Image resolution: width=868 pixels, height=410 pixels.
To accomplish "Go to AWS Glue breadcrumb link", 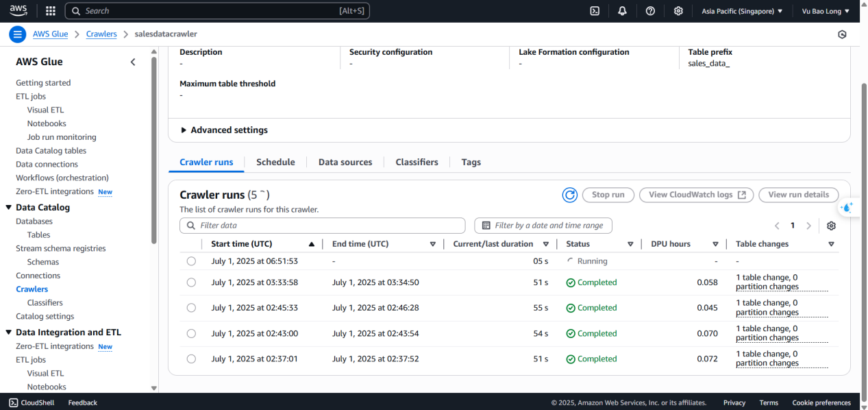I will (x=50, y=34).
